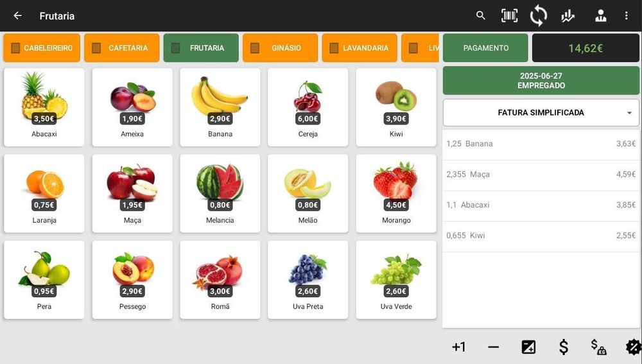This screenshot has width=642, height=364.
Task: Tap the barcode scanner icon
Action: tap(509, 15)
